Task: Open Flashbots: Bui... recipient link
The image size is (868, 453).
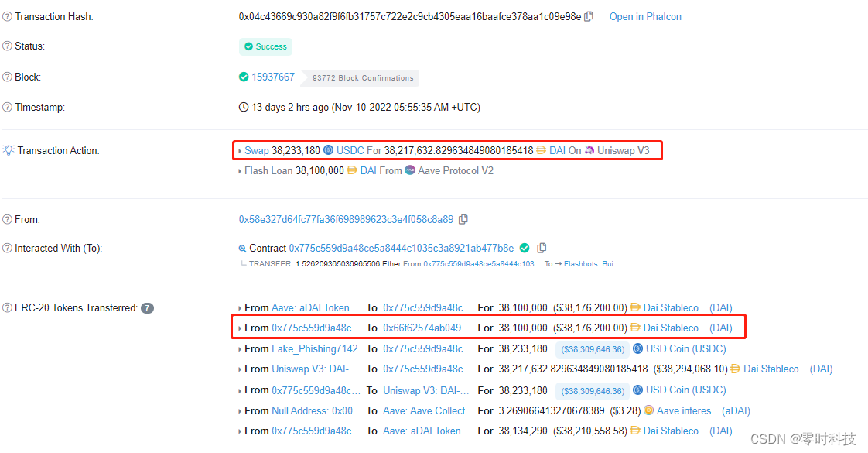Action: point(592,264)
